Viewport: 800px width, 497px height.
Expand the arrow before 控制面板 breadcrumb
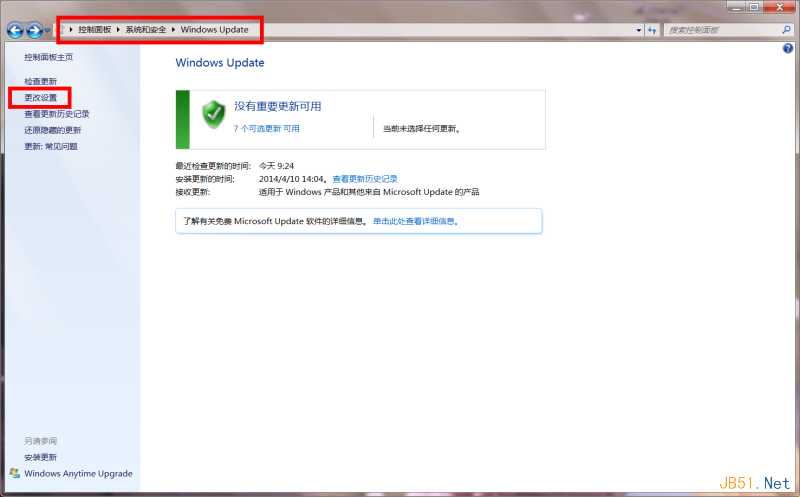click(x=71, y=30)
